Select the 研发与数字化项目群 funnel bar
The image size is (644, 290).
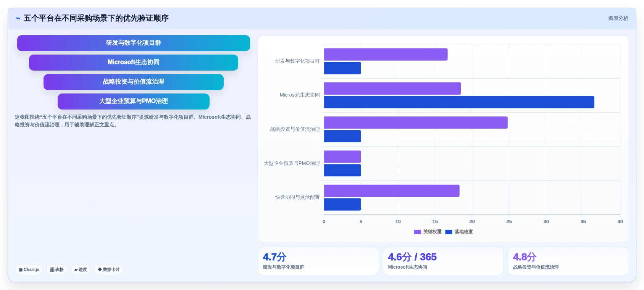point(134,43)
